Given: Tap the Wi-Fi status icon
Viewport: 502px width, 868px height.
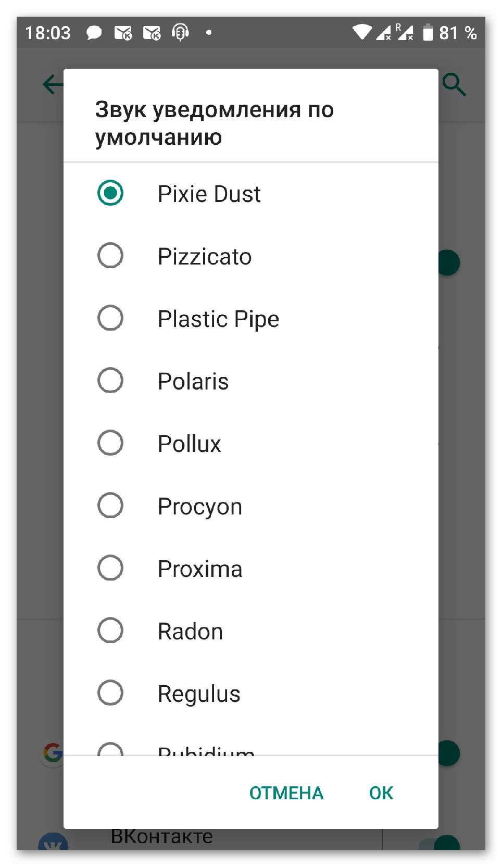Looking at the screenshot, I should pyautogui.click(x=361, y=32).
